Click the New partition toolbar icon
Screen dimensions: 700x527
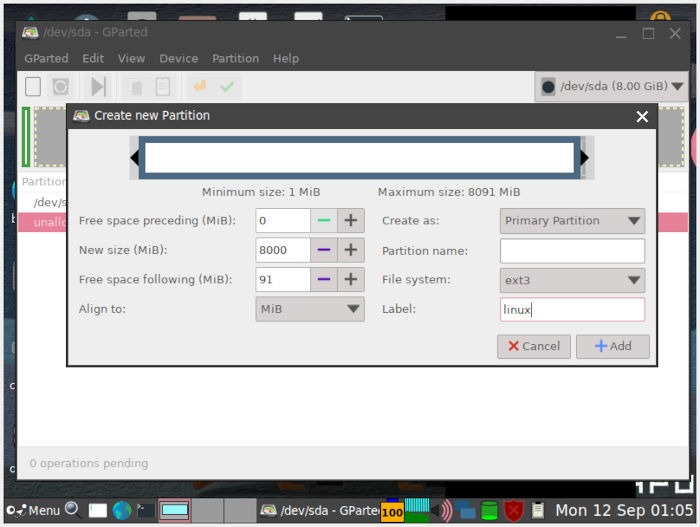coord(33,86)
